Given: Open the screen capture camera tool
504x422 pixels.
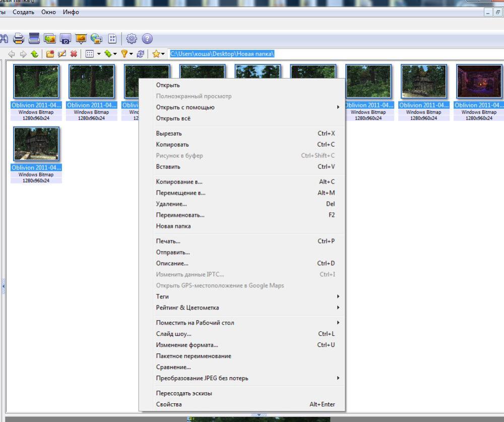Looking at the screenshot, I should tap(66, 39).
